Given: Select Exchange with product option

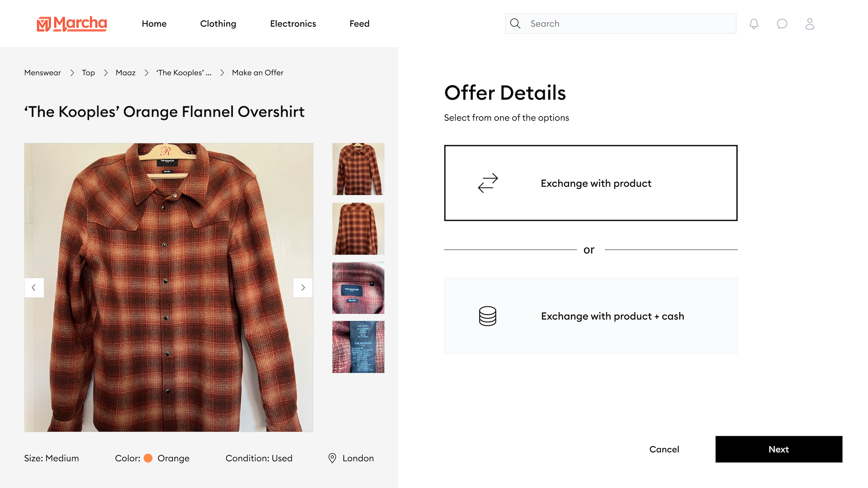Looking at the screenshot, I should [591, 183].
